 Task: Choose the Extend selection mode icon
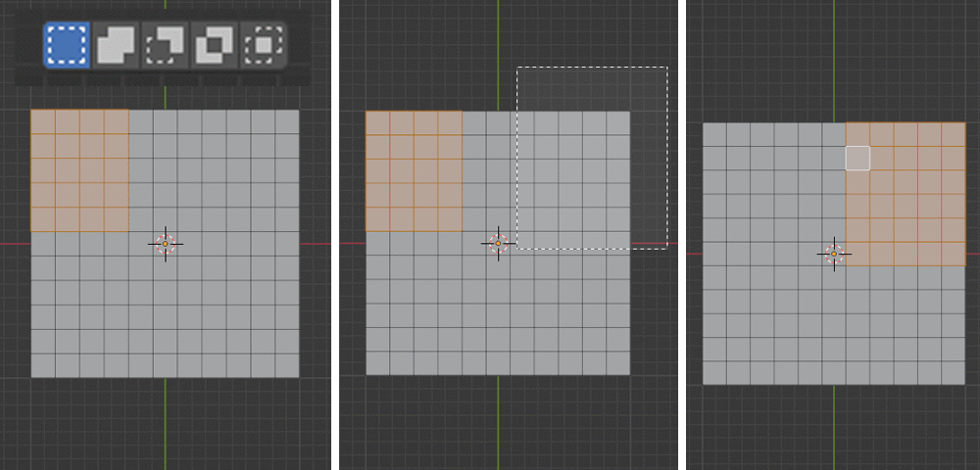point(117,45)
